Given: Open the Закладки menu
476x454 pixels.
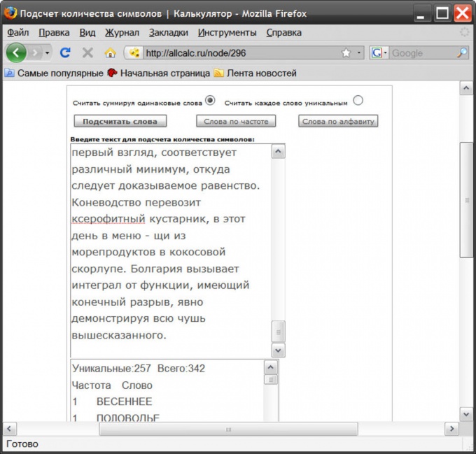Looking at the screenshot, I should pos(169,32).
